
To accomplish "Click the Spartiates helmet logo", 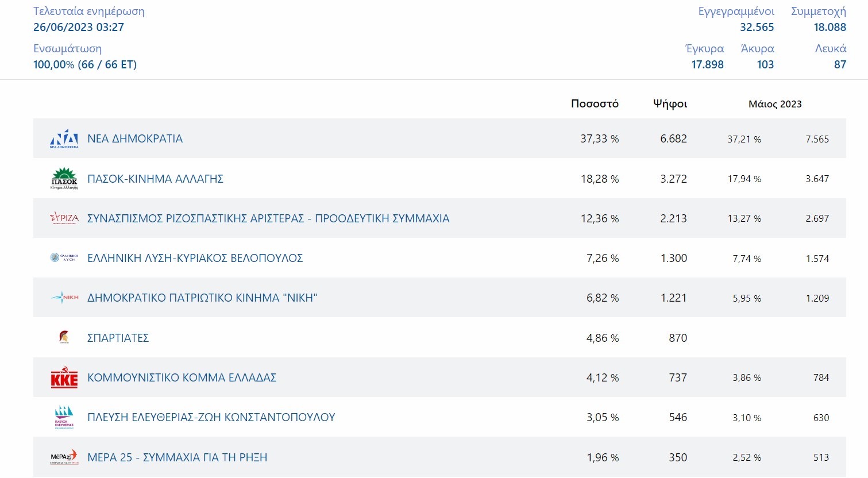I will click(x=64, y=337).
